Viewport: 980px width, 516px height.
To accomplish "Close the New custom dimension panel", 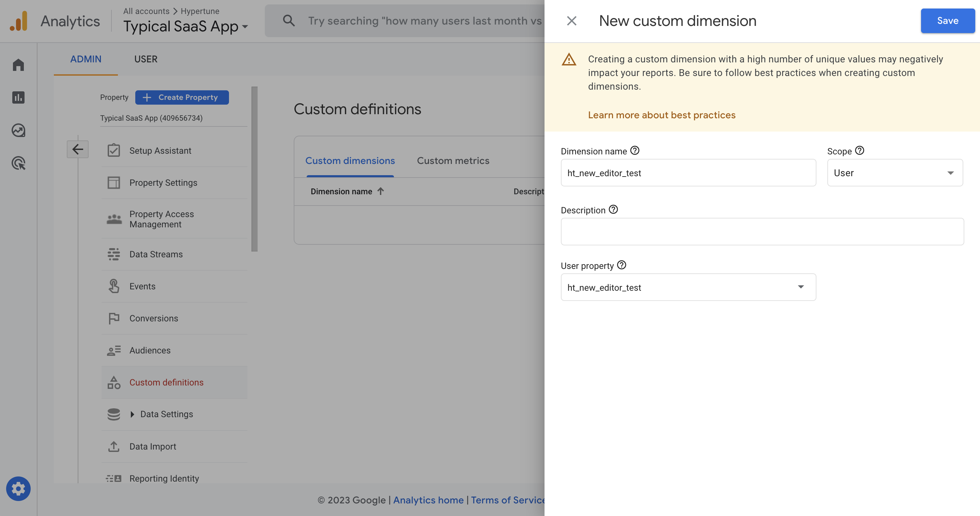I will [571, 21].
